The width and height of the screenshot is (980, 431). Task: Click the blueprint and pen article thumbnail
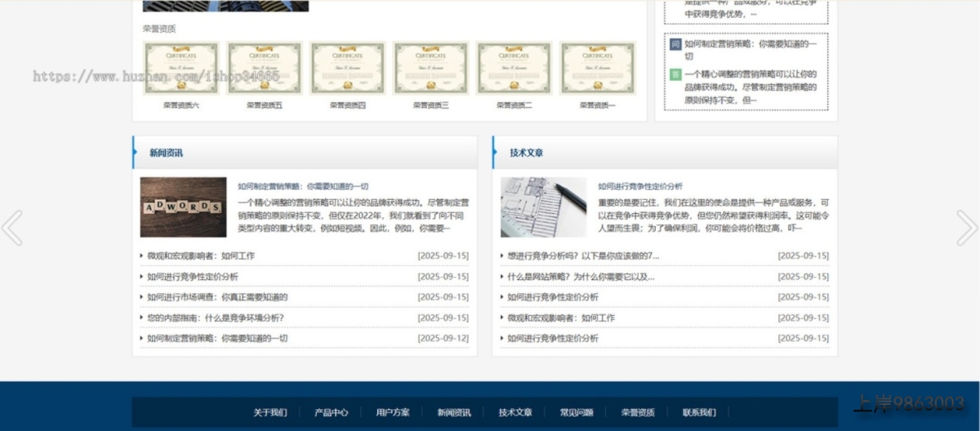(x=543, y=207)
